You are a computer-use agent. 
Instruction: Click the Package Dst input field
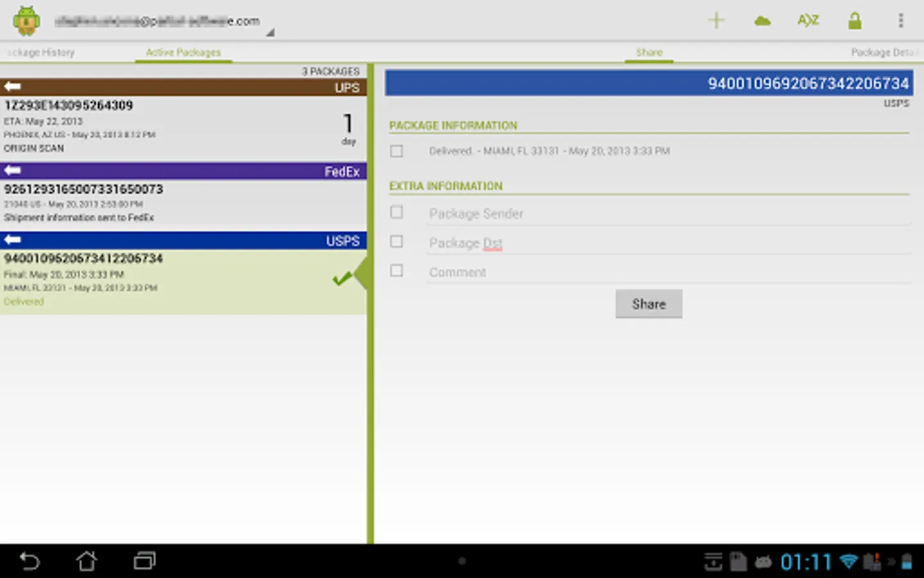669,243
